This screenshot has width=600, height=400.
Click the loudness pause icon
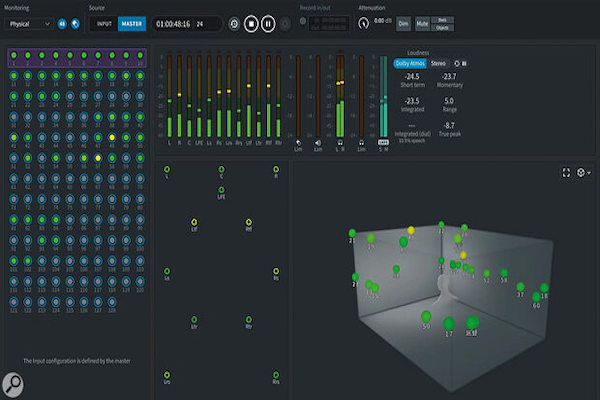coord(464,64)
